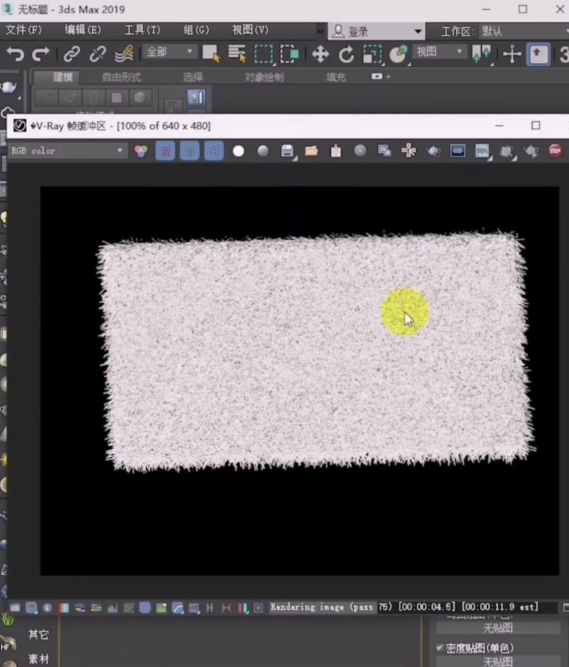The width and height of the screenshot is (569, 667).
Task: Open the 组(G) menu
Action: click(x=196, y=30)
